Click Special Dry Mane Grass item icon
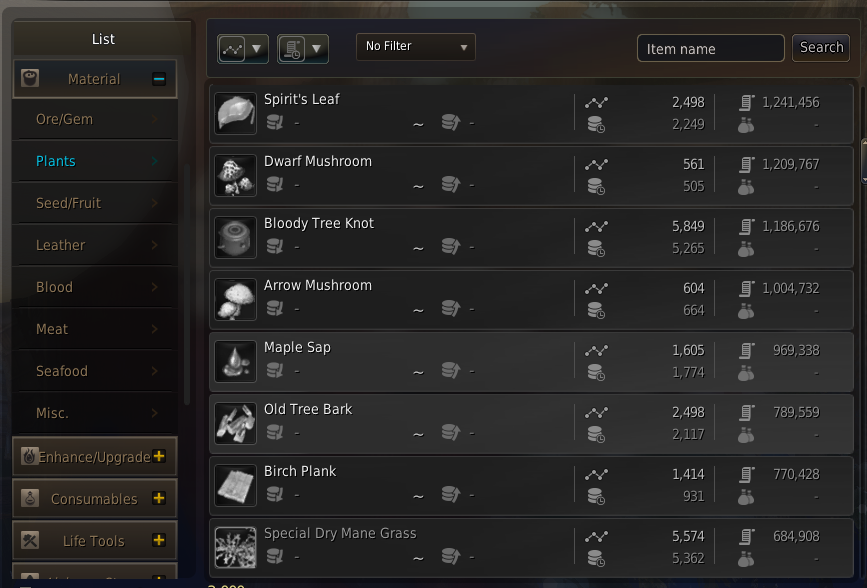Viewport: 867px width, 588px height. click(236, 547)
